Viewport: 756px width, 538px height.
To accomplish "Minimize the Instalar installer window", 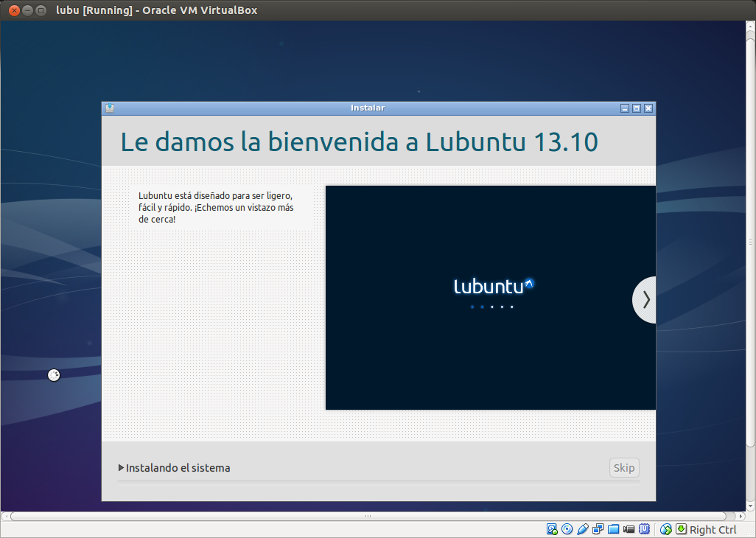I will (625, 108).
